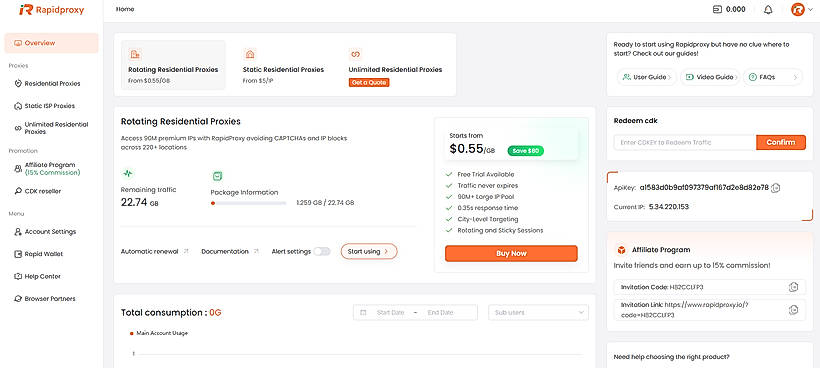Open Automatic renewal link
Viewport: 820px width, 368px height.
tap(154, 251)
